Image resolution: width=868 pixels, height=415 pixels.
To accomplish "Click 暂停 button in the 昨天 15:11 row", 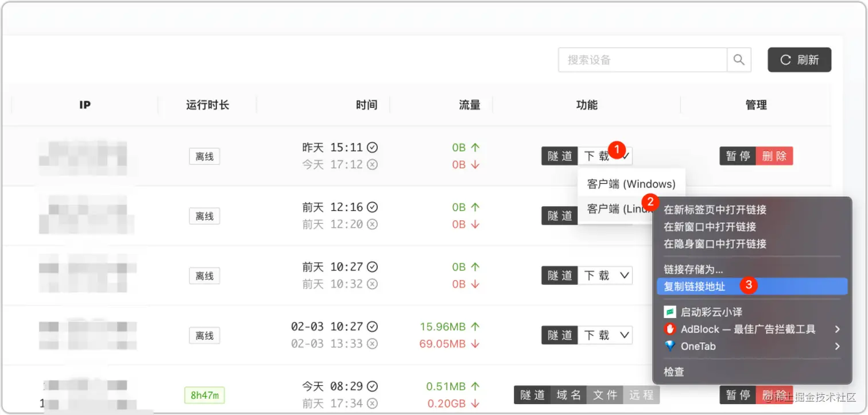I will tap(738, 156).
